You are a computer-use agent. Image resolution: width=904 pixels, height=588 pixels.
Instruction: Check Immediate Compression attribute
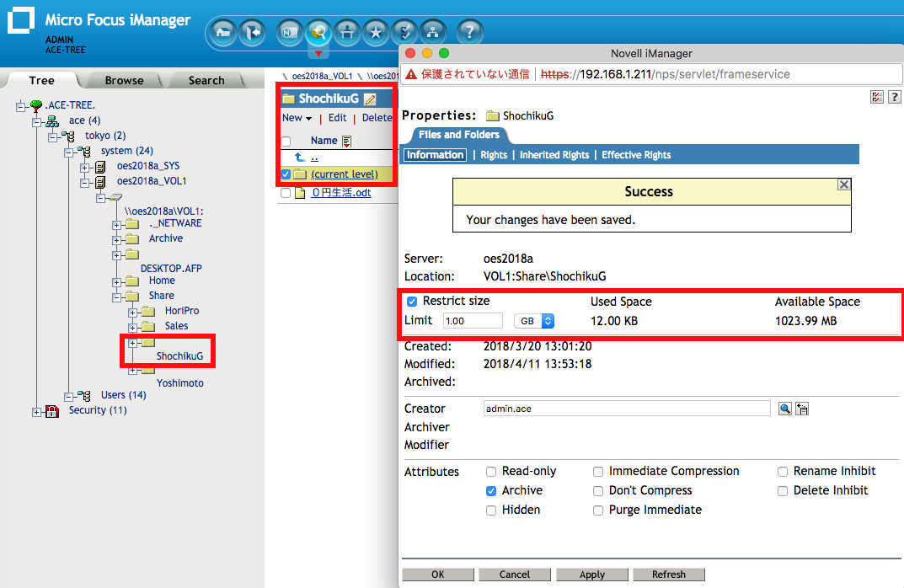(x=598, y=472)
